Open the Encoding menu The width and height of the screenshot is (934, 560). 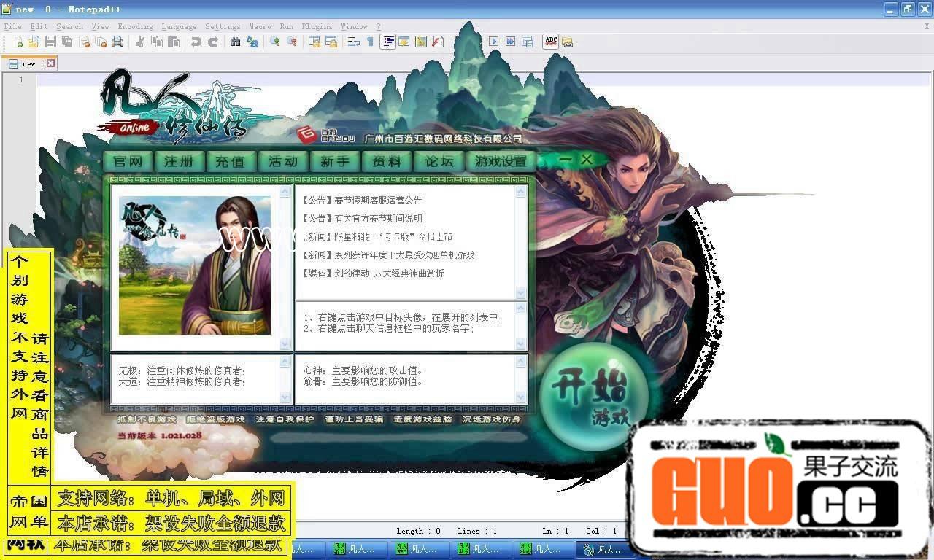click(x=136, y=26)
